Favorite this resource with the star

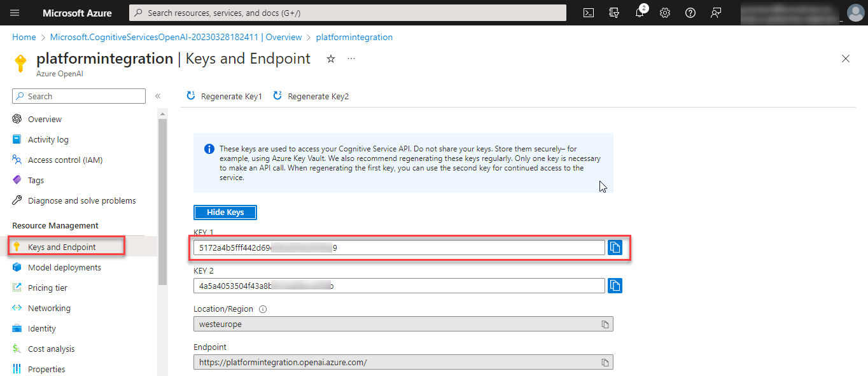tap(331, 59)
